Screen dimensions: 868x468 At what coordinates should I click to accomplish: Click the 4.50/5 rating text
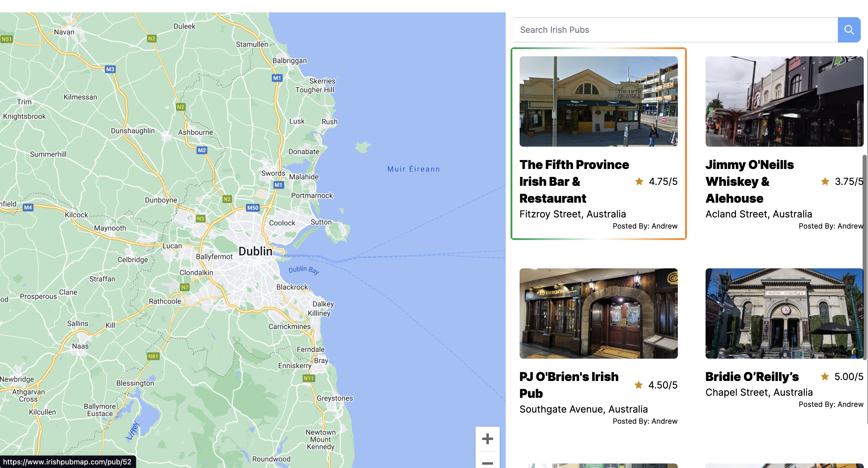(x=663, y=385)
